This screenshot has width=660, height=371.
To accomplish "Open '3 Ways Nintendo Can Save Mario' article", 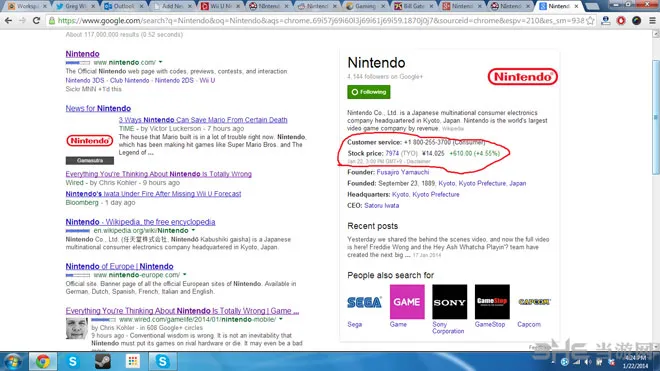I will click(x=203, y=120).
